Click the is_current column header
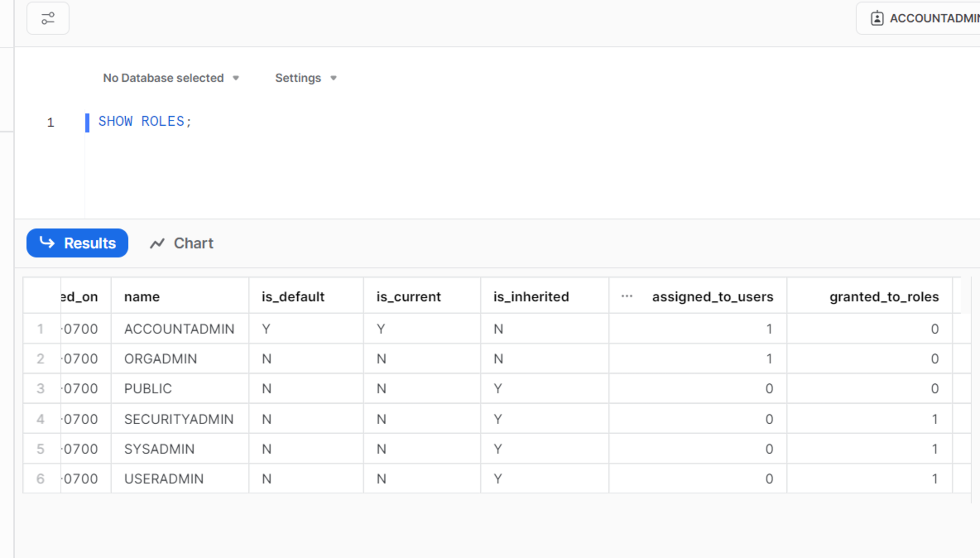 click(x=408, y=296)
